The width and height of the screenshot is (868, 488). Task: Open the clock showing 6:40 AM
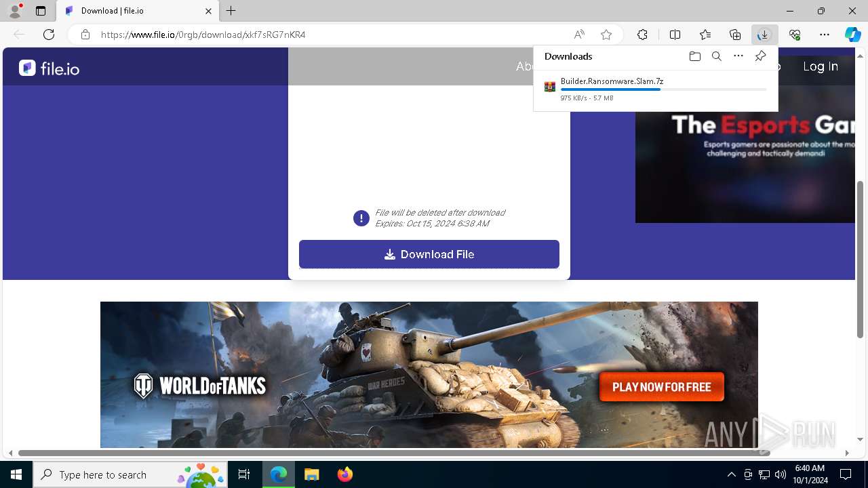(x=810, y=474)
